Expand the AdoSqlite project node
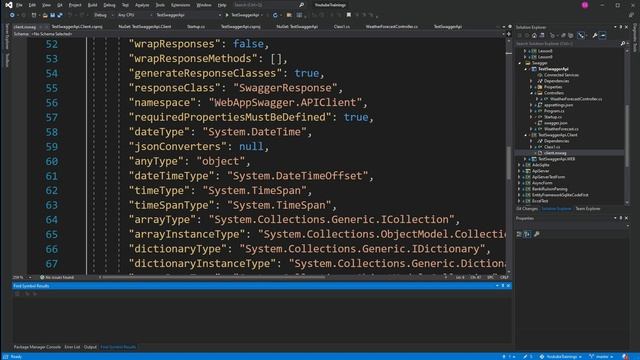The width and height of the screenshot is (640, 360). (x=520, y=165)
